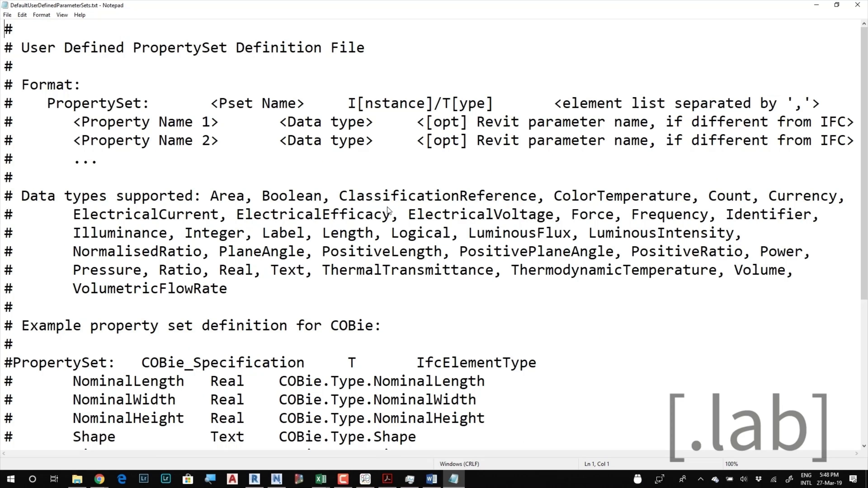Open the Help menu
868x488 pixels.
tap(80, 15)
